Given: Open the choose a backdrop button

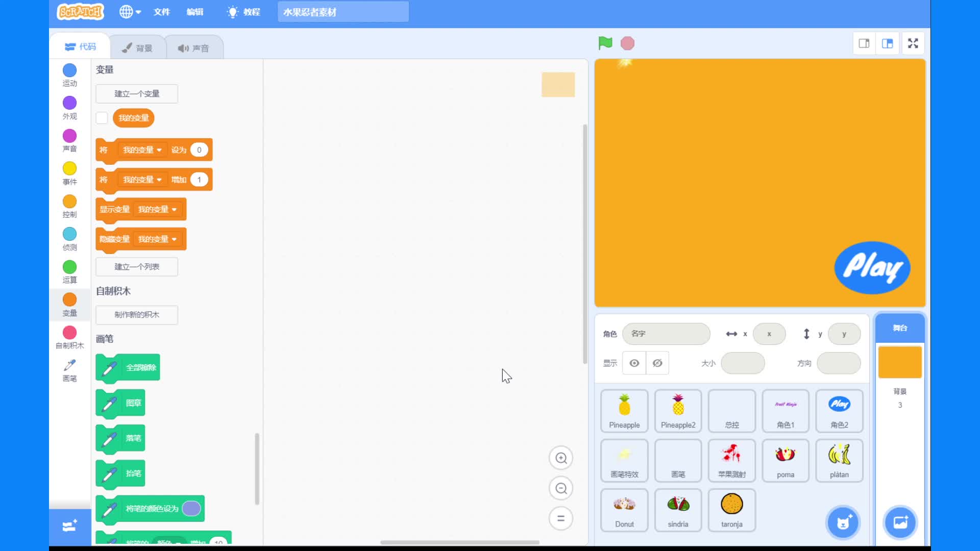Looking at the screenshot, I should coord(900,522).
